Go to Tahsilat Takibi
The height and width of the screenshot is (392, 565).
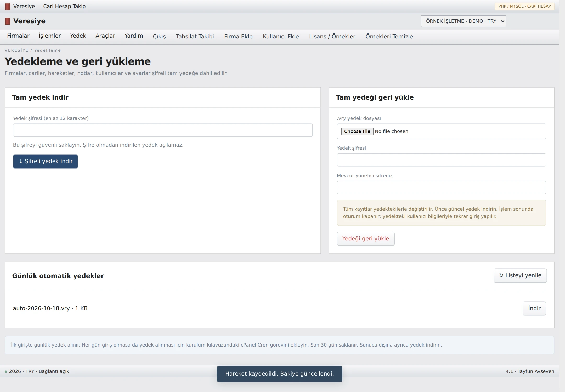pyautogui.click(x=195, y=37)
